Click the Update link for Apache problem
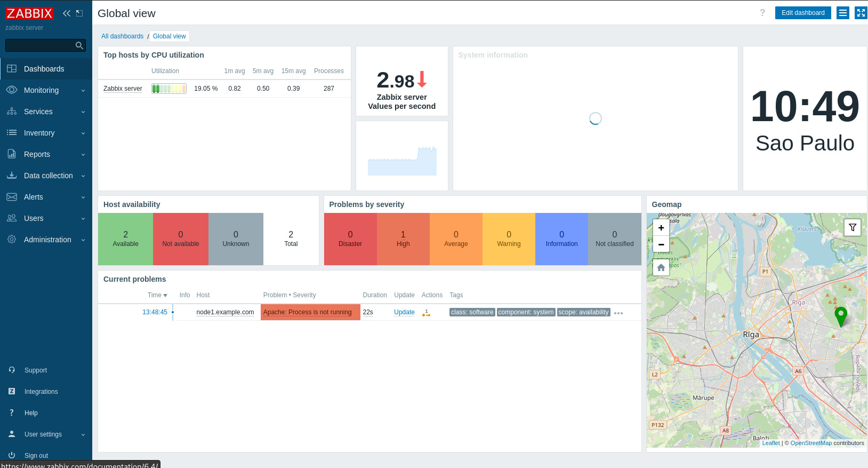Screen dimensions: 868x468 click(x=404, y=312)
